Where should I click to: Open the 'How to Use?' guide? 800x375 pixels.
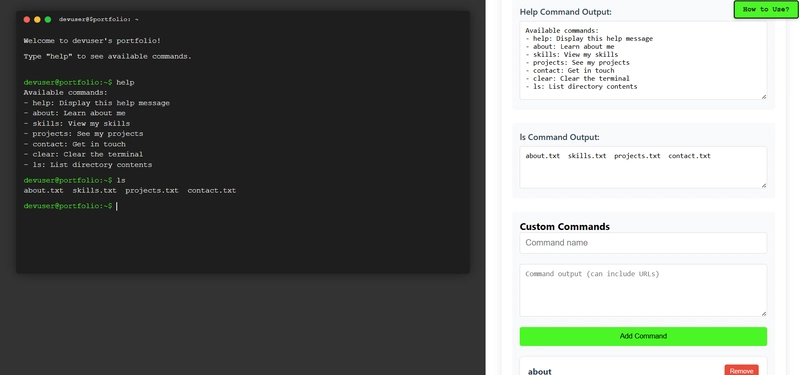click(x=766, y=9)
